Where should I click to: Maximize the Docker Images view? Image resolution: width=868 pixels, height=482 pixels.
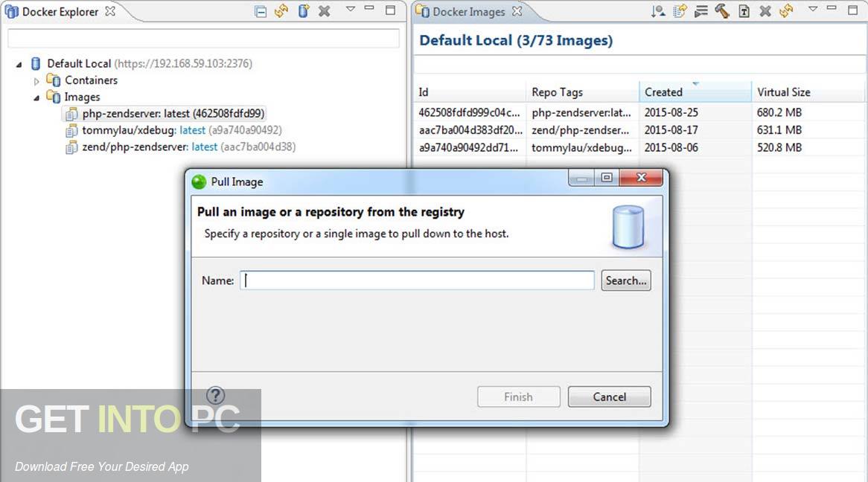852,10
